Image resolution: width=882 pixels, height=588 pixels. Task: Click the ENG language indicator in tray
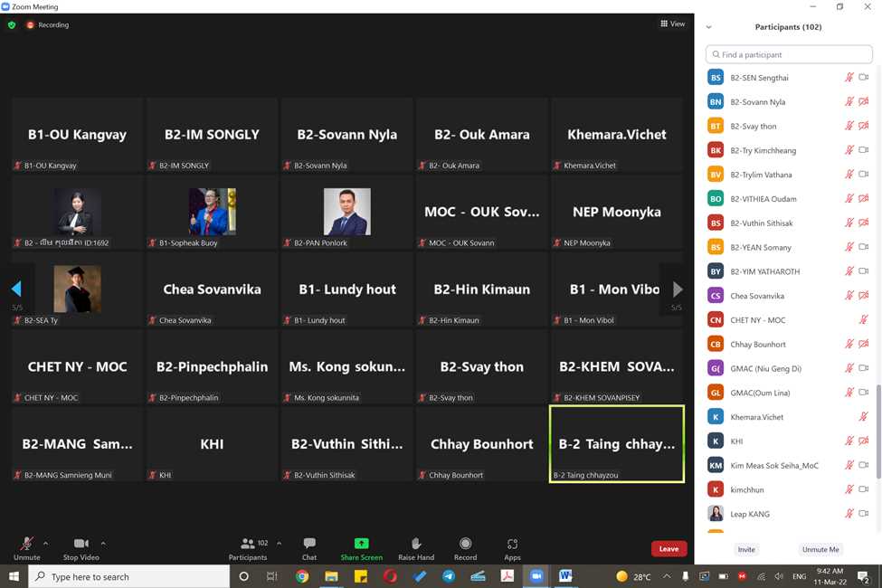[799, 576]
